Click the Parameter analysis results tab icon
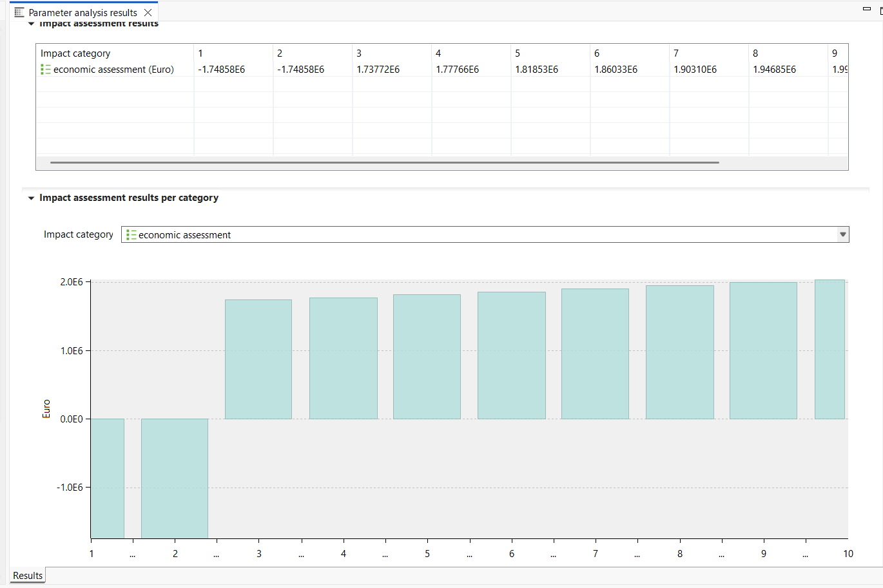 tap(19, 12)
